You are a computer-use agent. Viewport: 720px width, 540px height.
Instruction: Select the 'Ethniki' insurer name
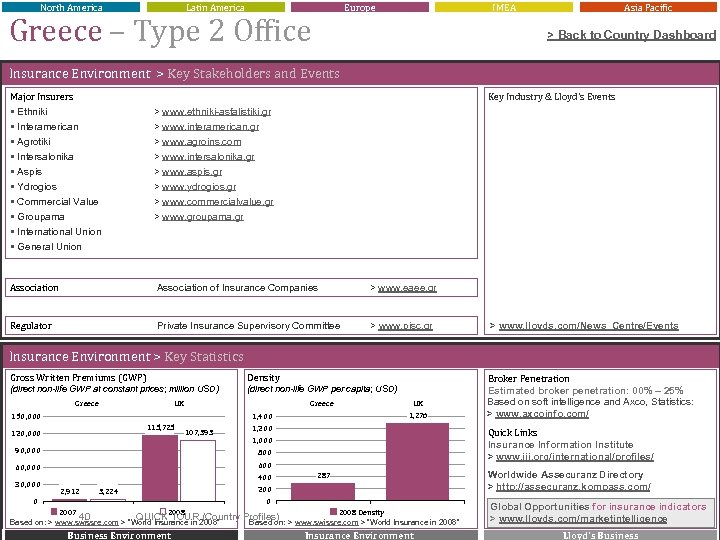coord(32,112)
